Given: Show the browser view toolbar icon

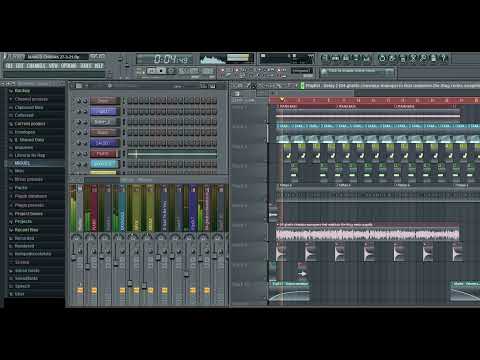Looking at the screenshot, I should tap(356, 59).
